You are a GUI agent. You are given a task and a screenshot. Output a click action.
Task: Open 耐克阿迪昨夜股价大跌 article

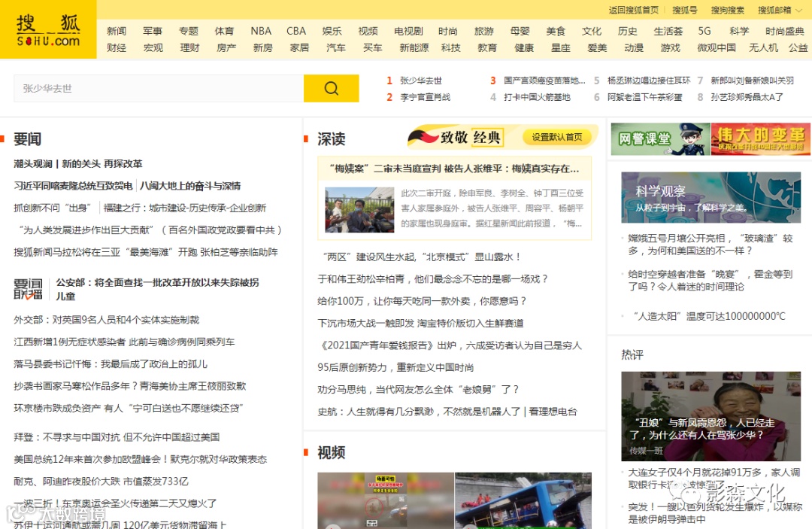click(x=101, y=482)
